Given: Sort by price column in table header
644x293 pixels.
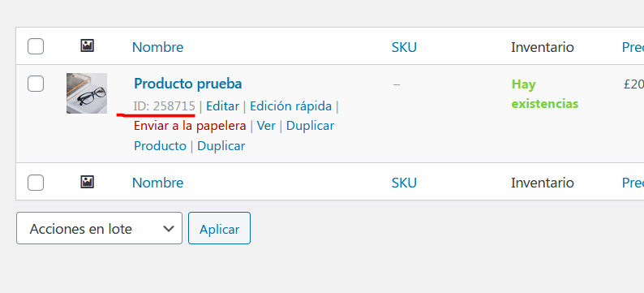Looking at the screenshot, I should click(x=633, y=47).
